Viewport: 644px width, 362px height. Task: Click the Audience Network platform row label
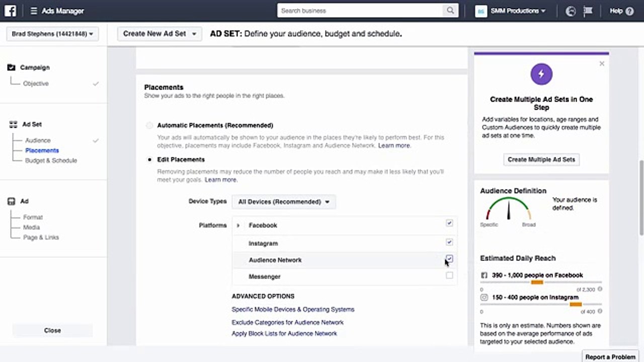coord(275,260)
